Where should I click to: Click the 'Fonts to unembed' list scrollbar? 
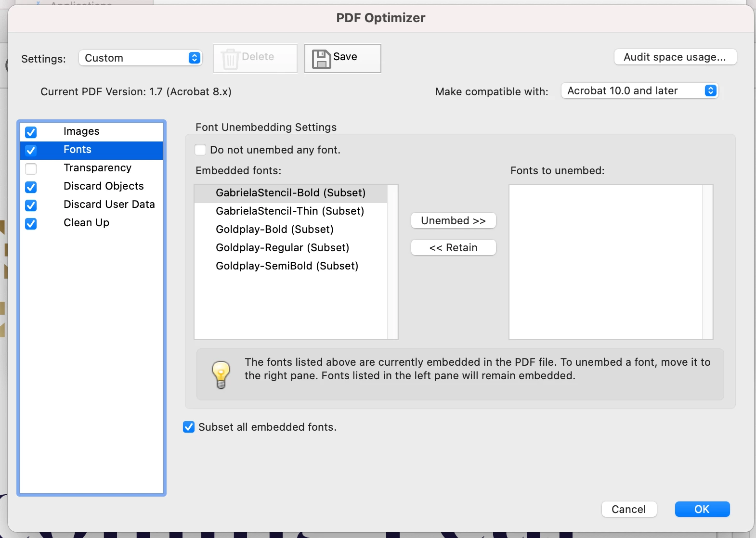pos(707,262)
